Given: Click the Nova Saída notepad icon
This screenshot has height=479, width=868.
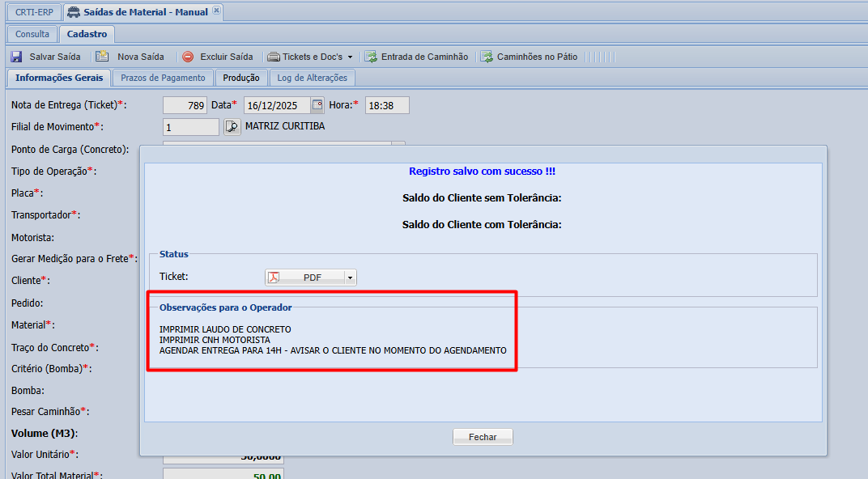Looking at the screenshot, I should (102, 57).
